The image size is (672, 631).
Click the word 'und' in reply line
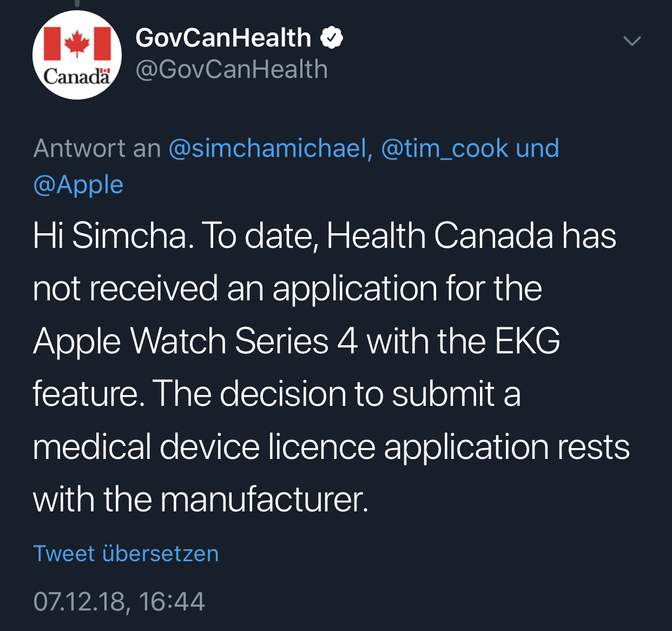pyautogui.click(x=537, y=148)
